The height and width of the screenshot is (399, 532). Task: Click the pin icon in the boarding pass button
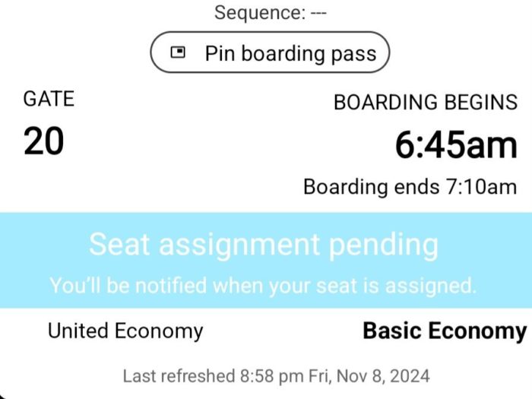pos(179,53)
